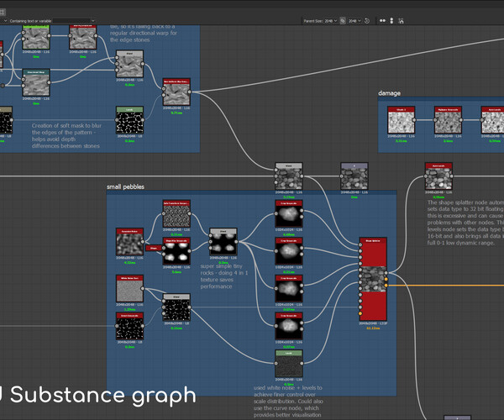Select the Shape Map Grayscale node with four blobs
The height and width of the screenshot is (420, 504).
click(176, 251)
